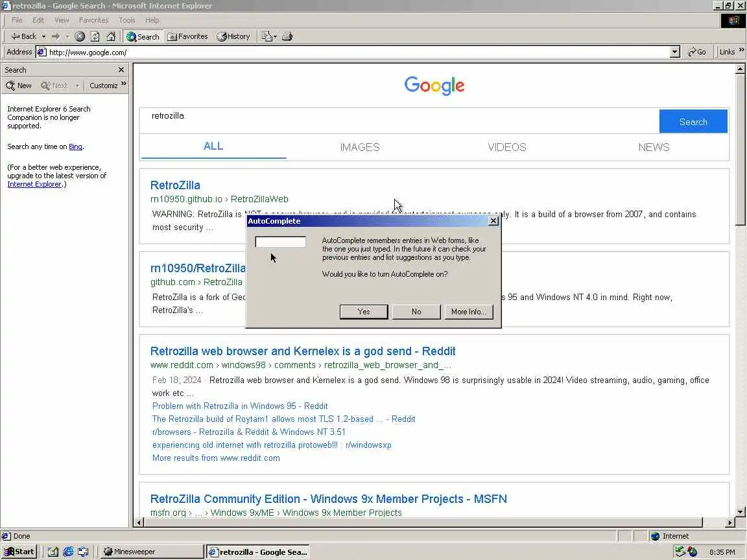
Task: Click the page vertical scrollbar down arrow
Action: 740,512
